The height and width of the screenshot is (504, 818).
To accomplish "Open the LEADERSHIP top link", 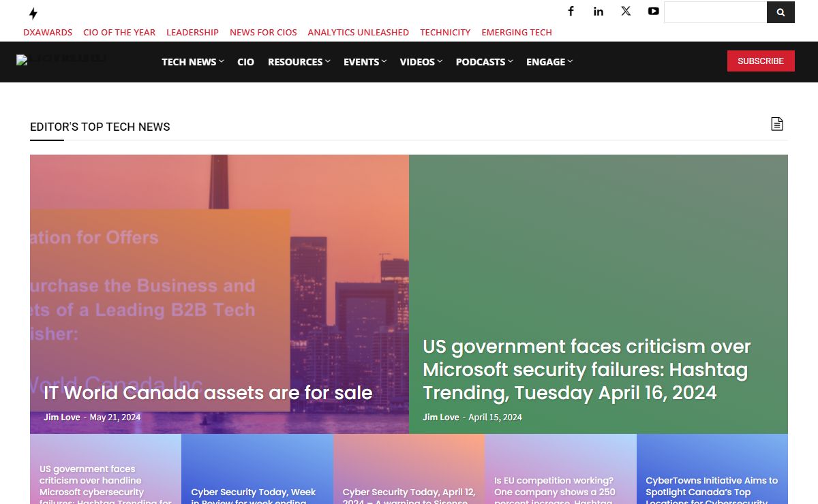I will [192, 32].
